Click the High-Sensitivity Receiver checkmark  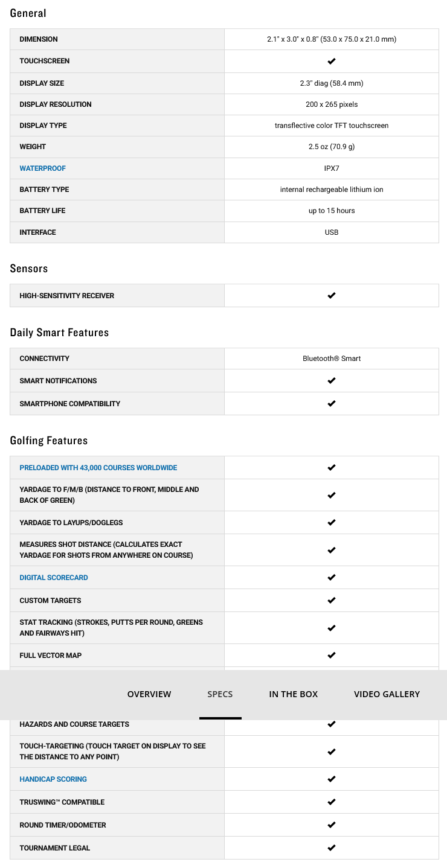331,296
